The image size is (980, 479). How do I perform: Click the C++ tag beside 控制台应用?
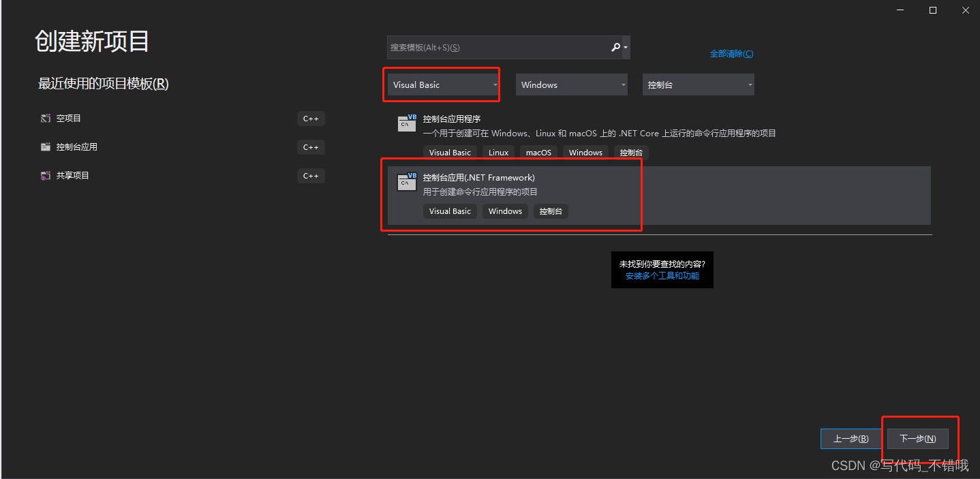pos(311,147)
